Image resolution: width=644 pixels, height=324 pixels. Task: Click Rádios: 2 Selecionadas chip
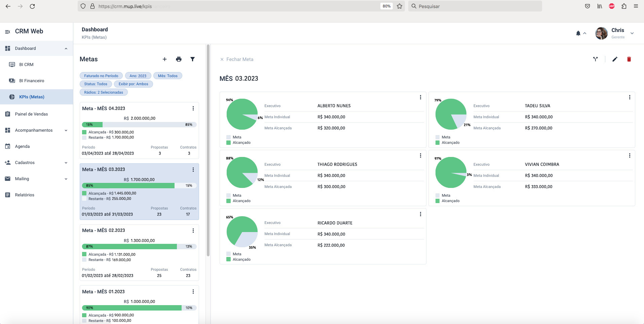[x=104, y=92]
